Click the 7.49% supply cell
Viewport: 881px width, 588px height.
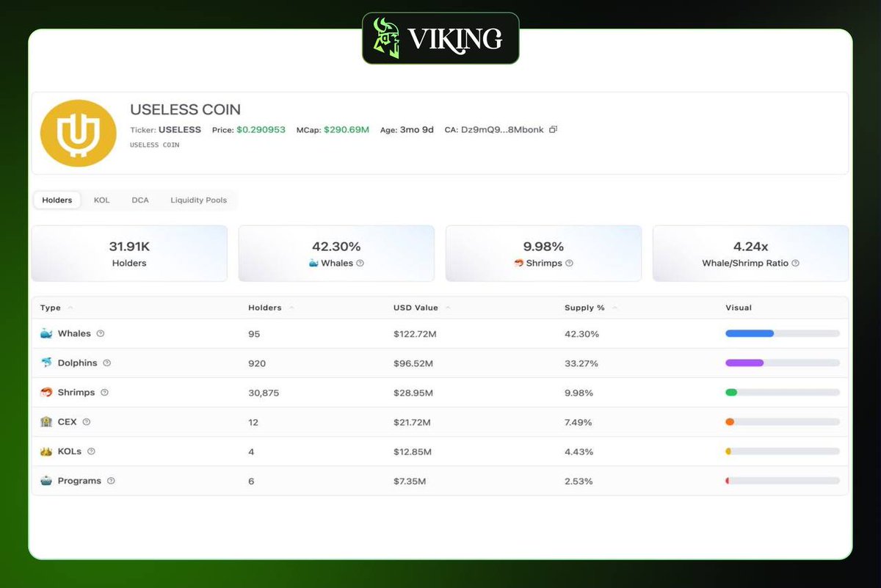[579, 422]
